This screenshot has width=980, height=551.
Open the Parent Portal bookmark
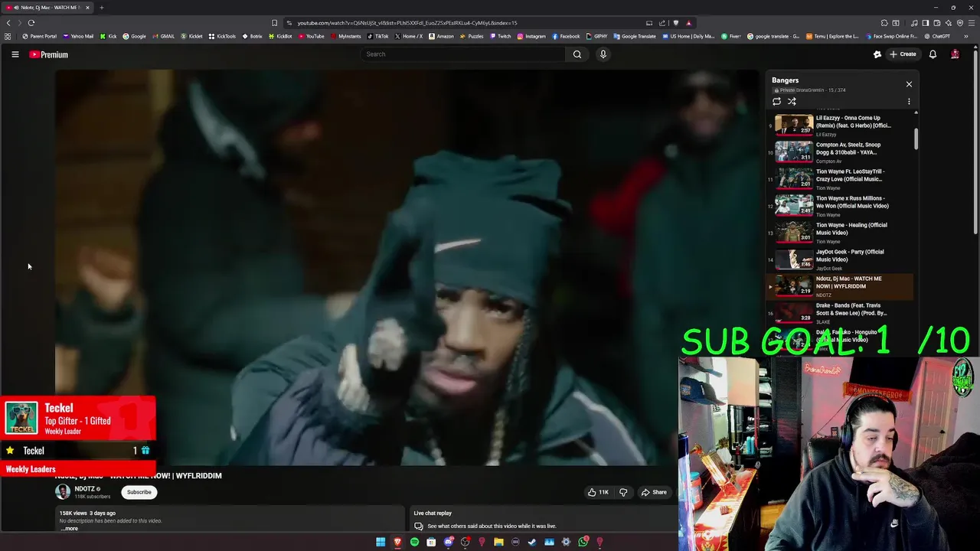tap(39, 36)
